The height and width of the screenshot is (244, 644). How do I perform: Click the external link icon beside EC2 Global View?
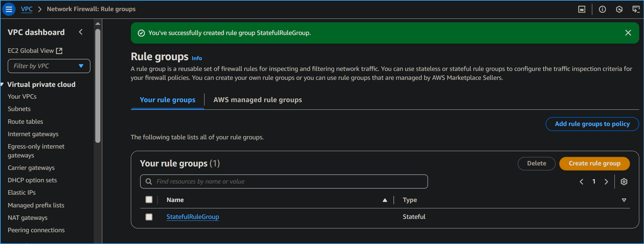[x=59, y=51]
